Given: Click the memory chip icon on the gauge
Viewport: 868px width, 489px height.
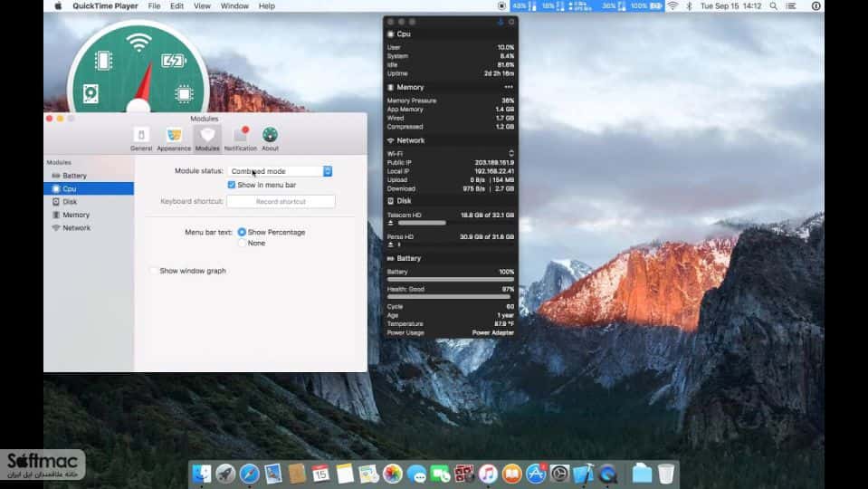Looking at the screenshot, I should [103, 61].
